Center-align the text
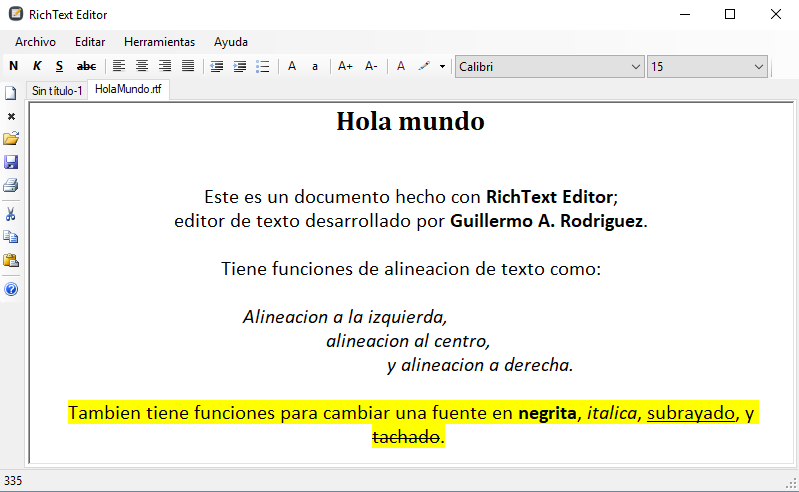The height and width of the screenshot is (492, 799). point(142,66)
